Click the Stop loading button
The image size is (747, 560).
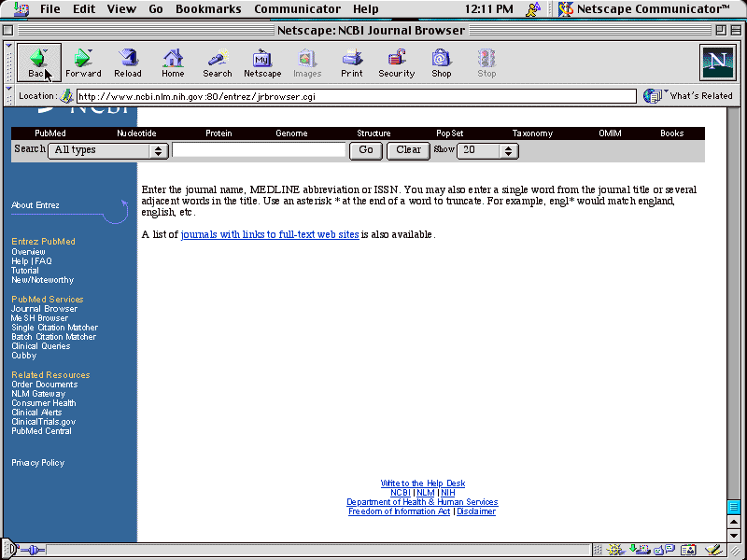[486, 63]
